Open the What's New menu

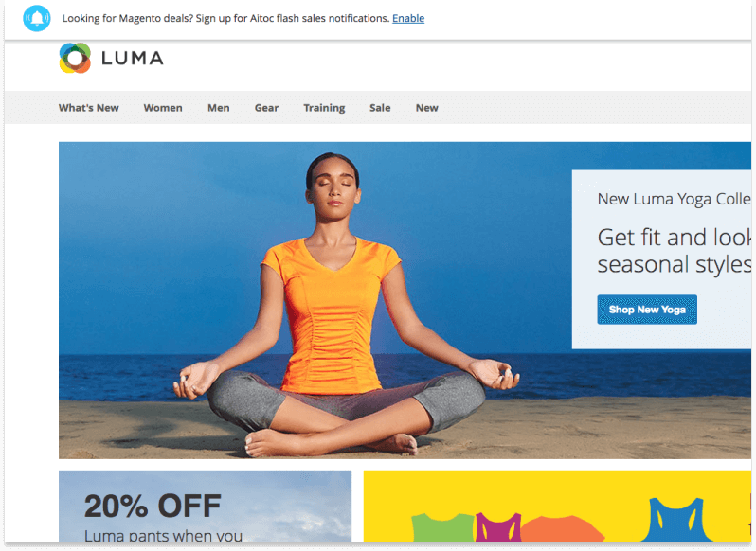pyautogui.click(x=89, y=108)
